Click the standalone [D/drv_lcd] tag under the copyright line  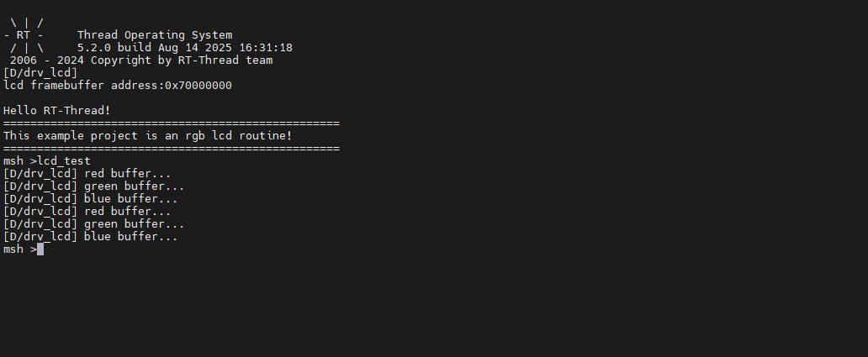(40, 73)
